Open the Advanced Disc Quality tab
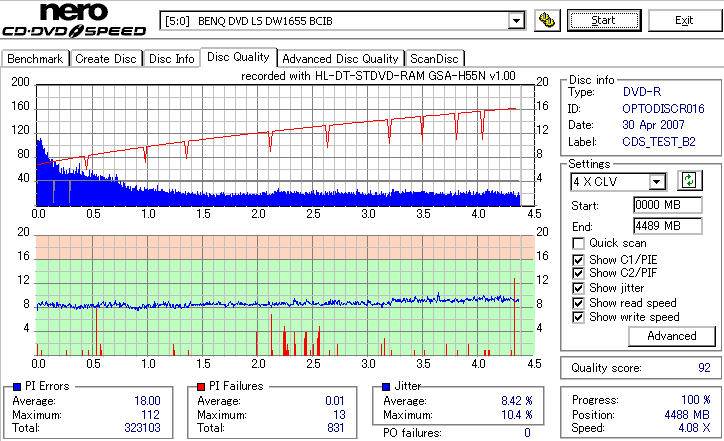The image size is (724, 441). tap(340, 59)
